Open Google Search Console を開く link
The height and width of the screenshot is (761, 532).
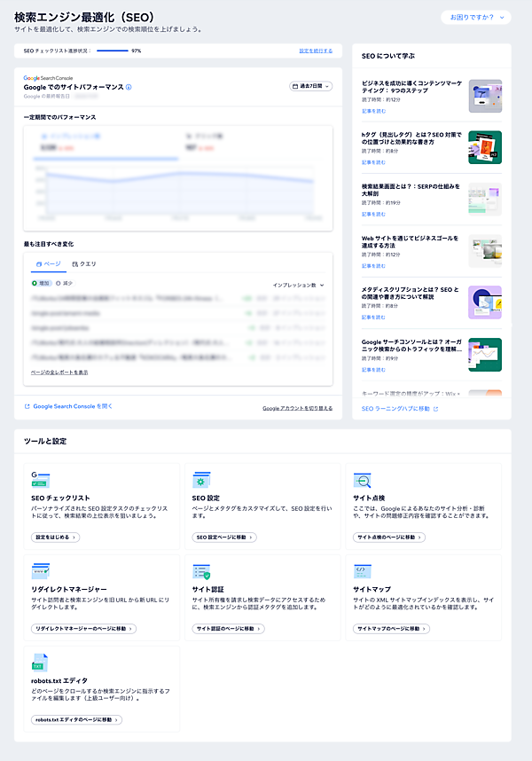coord(69,406)
